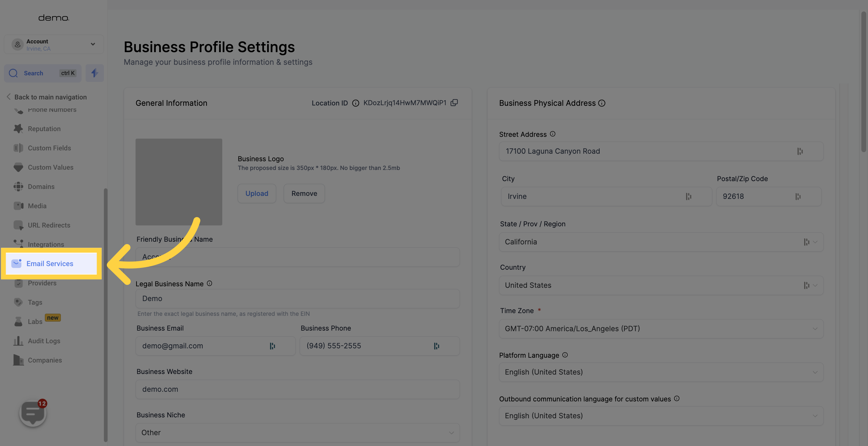Viewport: 868px width, 446px height.
Task: Click the custom value icon in Postal/Zip Code
Action: (798, 196)
